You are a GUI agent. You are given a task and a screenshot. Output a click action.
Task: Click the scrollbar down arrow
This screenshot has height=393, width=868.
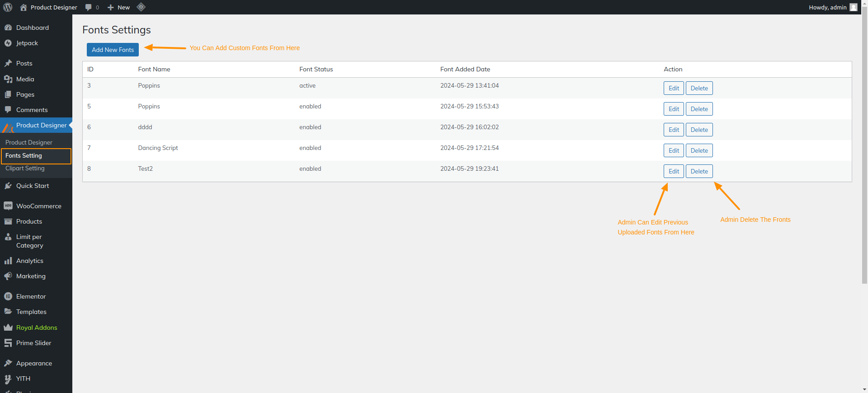[864, 389]
